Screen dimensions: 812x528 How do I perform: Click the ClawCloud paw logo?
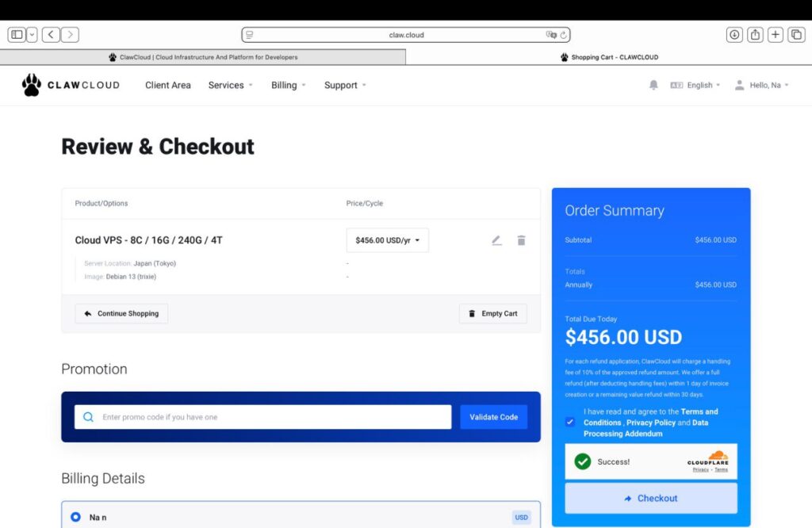(32, 85)
